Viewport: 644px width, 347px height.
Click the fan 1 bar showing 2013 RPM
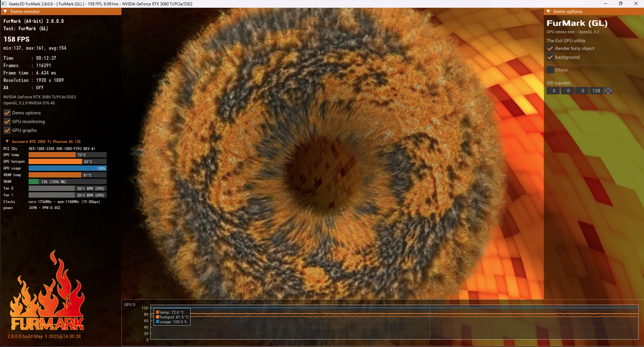pos(67,195)
